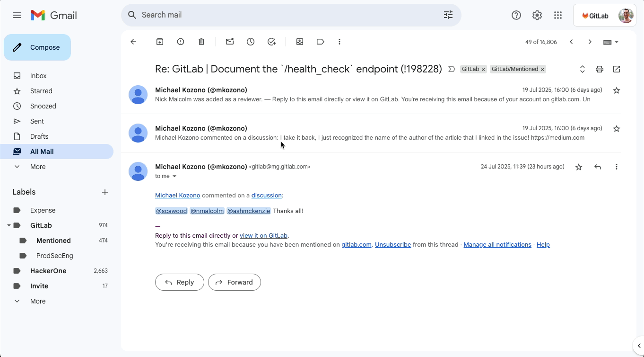Click the @scawood mention
Screen dimensions: 644x357
171,211
